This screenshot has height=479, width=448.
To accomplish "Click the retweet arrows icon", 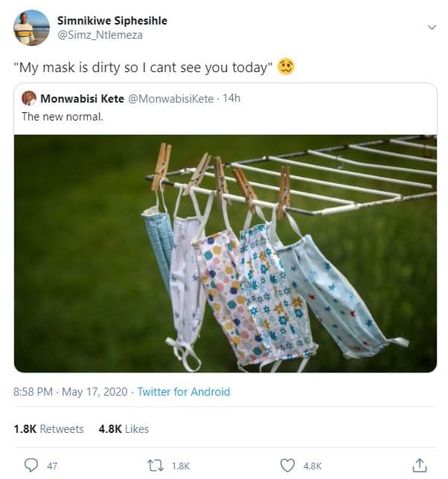I will (x=156, y=465).
